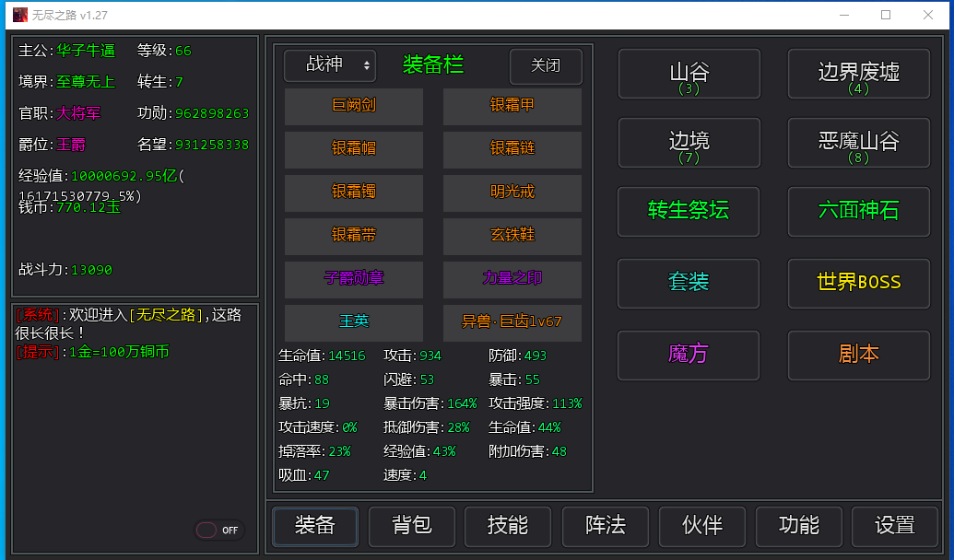This screenshot has height=560, width=954.
Task: Open the 子爵勋章 medal slot
Action: 354,279
